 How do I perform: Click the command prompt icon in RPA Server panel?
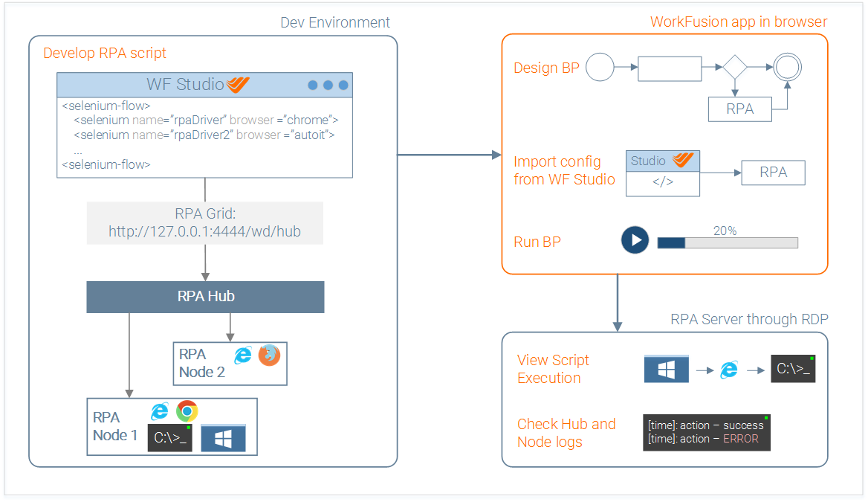click(x=793, y=369)
